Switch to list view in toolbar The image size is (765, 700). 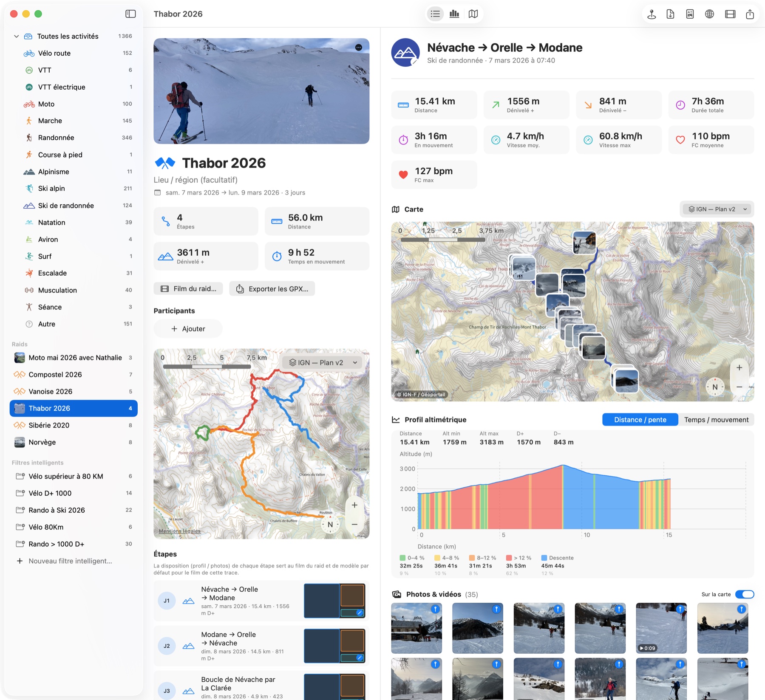tap(435, 14)
